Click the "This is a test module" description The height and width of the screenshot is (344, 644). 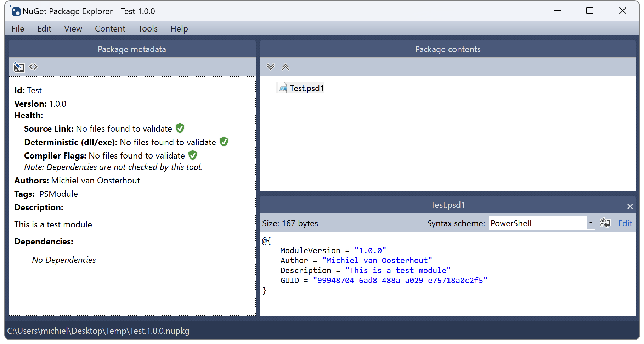click(53, 224)
